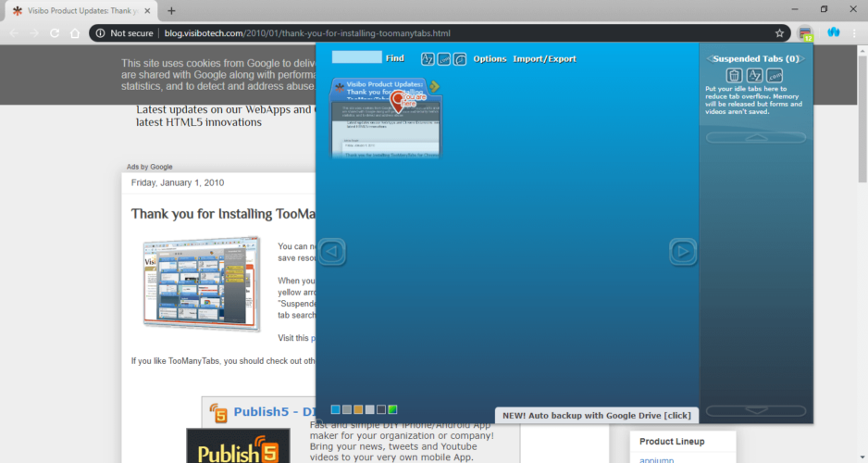This screenshot has width=868, height=463.
Task: Click the trash icon in Suspended Tabs
Action: (734, 75)
